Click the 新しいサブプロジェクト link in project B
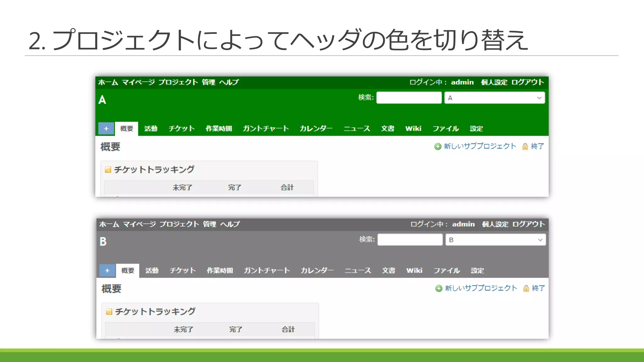 coord(481,288)
